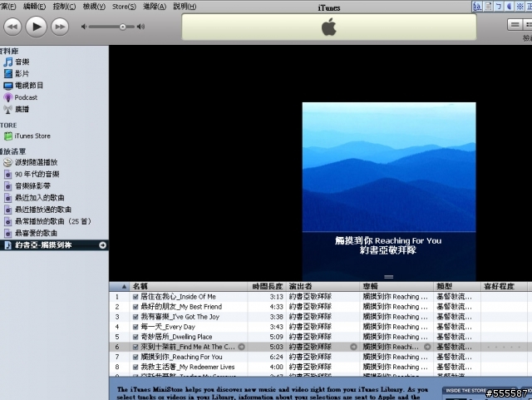Uncheck 最好的朋友_My Best Friend track
The width and height of the screenshot is (532, 400).
pyautogui.click(x=135, y=307)
